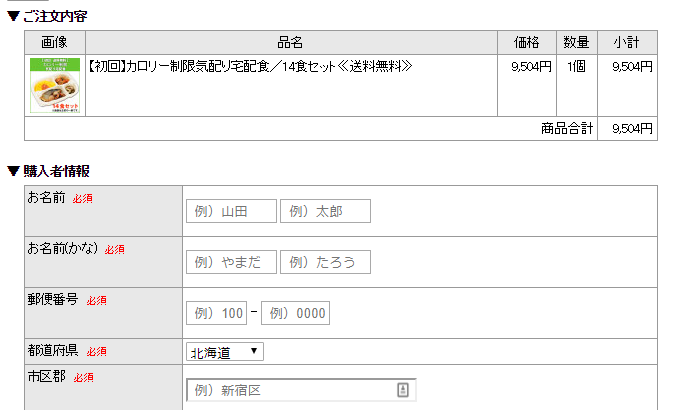The height and width of the screenshot is (410, 674).
Task: Click the autofill contact icon in 市区郡 field
Action: click(403, 390)
